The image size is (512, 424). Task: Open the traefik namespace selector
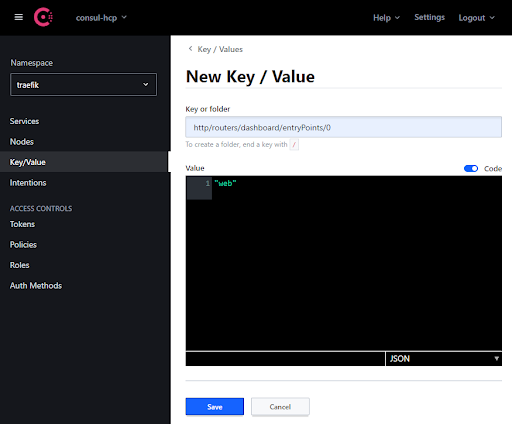[x=83, y=85]
